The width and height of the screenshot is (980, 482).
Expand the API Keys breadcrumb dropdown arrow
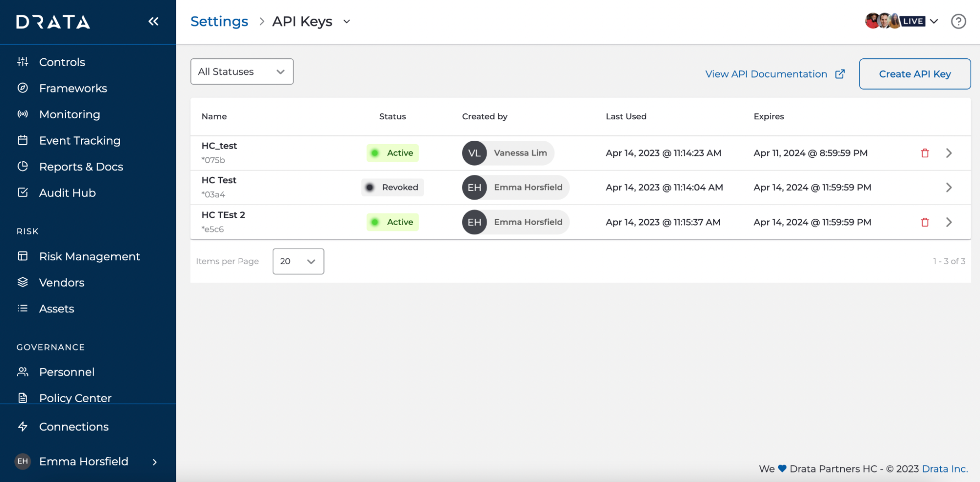tap(347, 22)
